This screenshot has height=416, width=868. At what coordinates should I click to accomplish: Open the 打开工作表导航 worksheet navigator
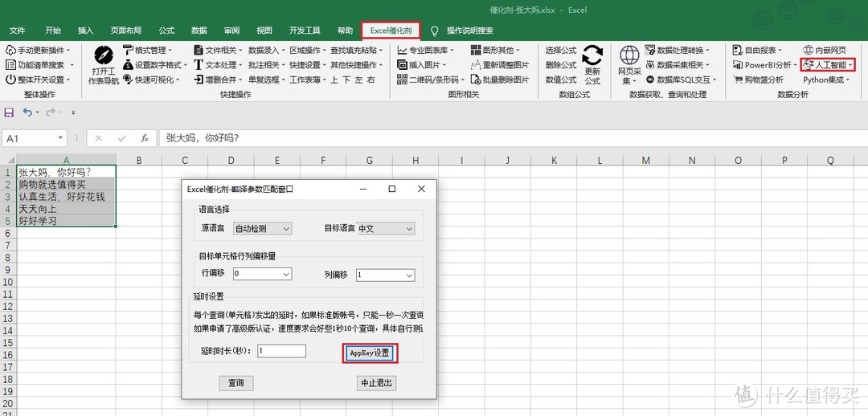(103, 56)
